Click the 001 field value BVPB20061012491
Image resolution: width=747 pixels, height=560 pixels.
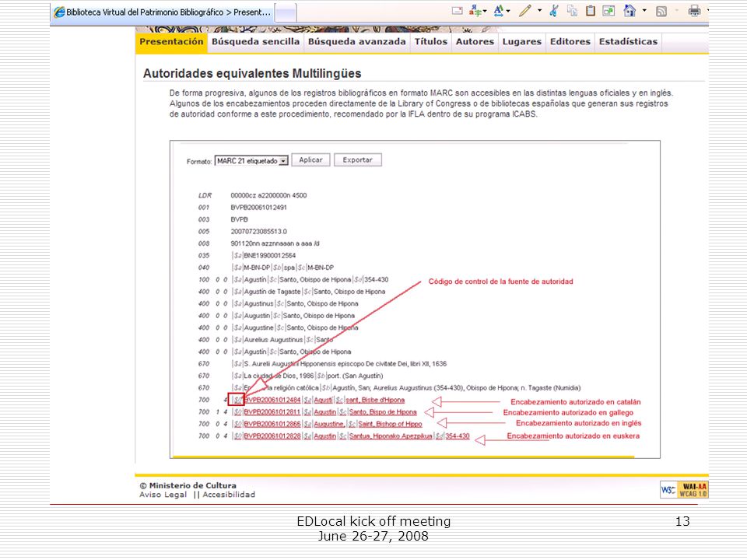click(x=258, y=208)
